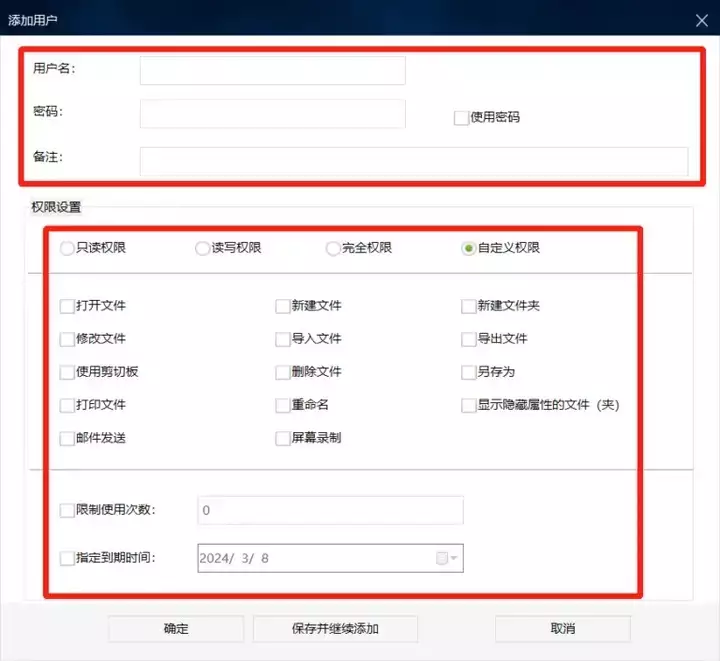Click the 取消 button
This screenshot has width=720, height=661.
click(563, 628)
